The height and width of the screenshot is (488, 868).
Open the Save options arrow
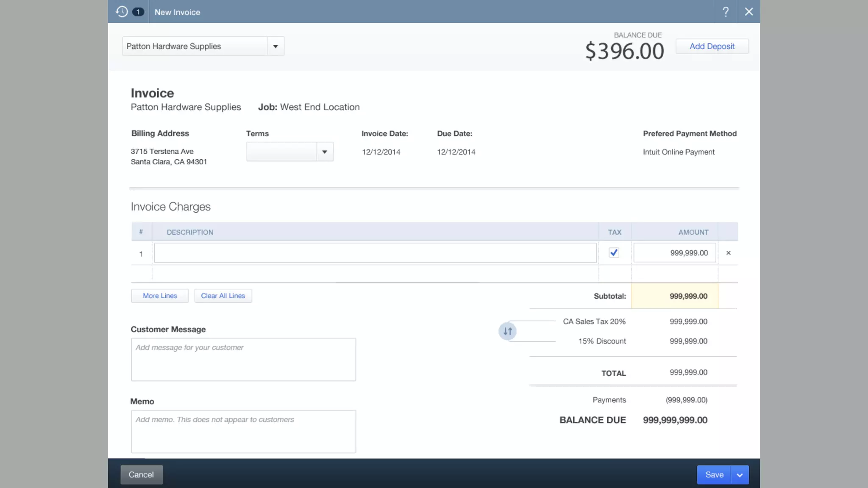click(740, 475)
